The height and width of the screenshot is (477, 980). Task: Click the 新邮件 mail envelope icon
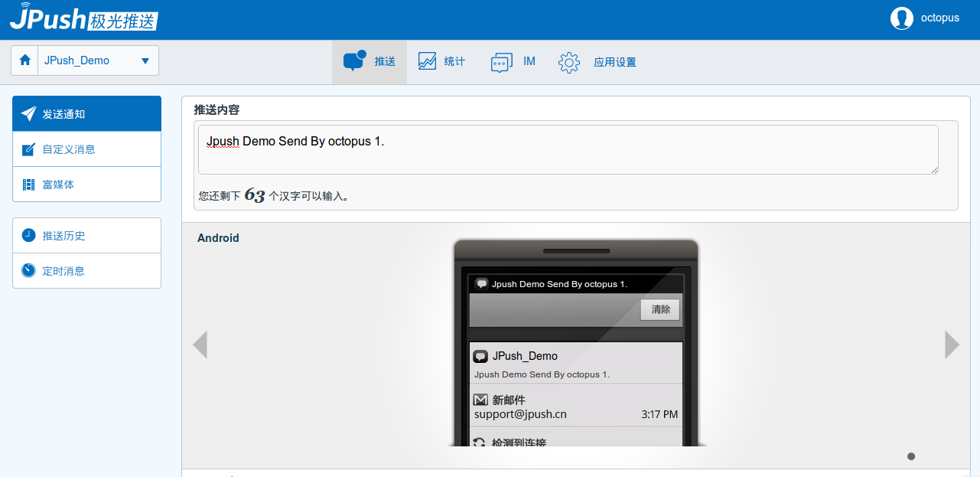pos(480,400)
